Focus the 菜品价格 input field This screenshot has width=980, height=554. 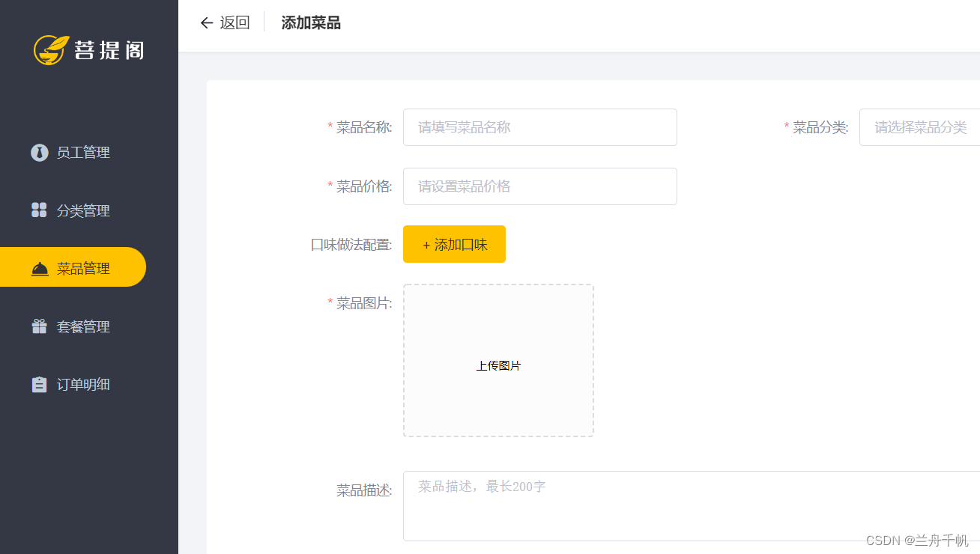point(540,186)
